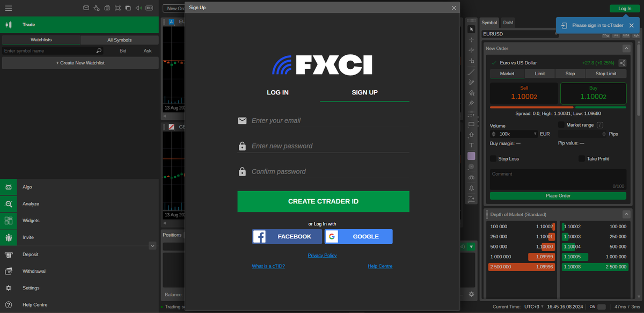Collapse the New Order panel
644x313 pixels.
pos(626,48)
